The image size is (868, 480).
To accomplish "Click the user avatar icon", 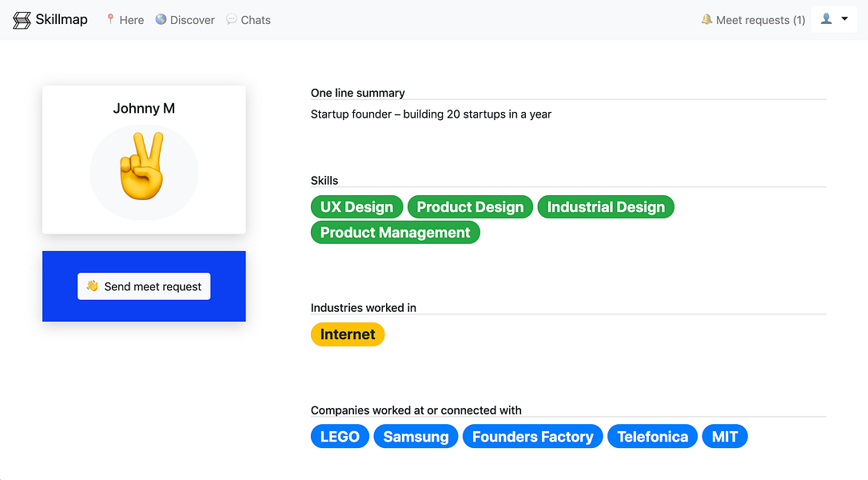I will point(826,18).
